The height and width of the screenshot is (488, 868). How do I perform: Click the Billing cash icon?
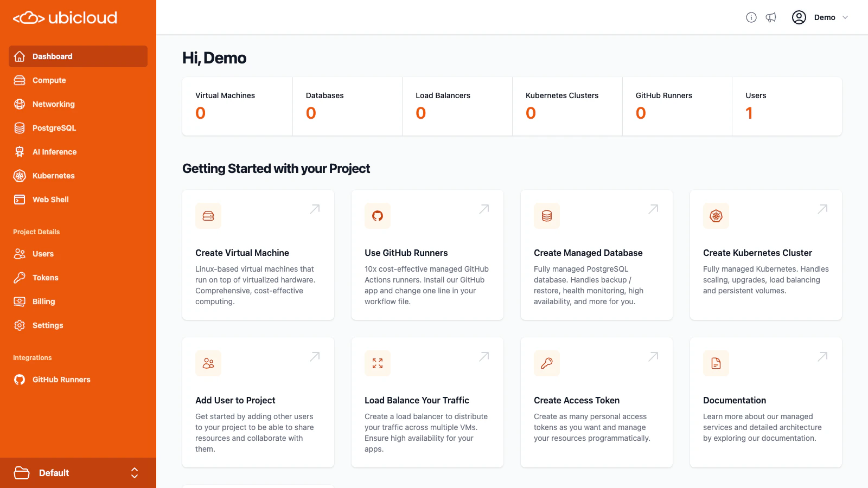click(x=20, y=301)
